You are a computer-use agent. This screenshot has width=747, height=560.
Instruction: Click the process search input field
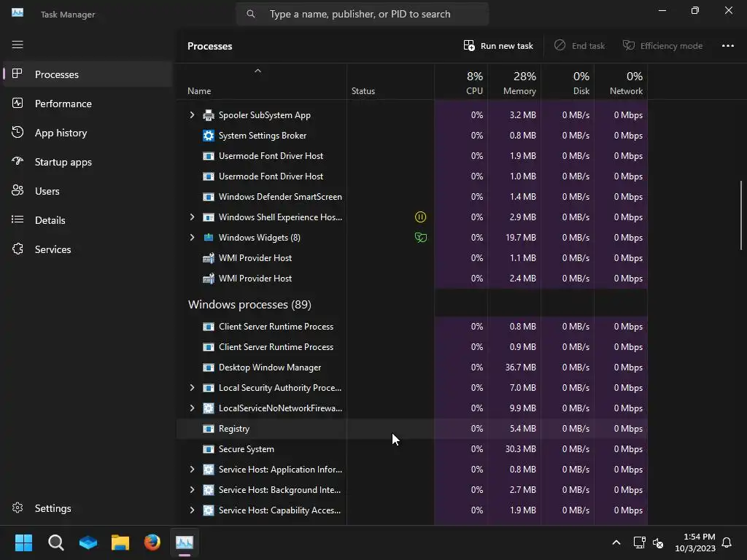click(362, 14)
